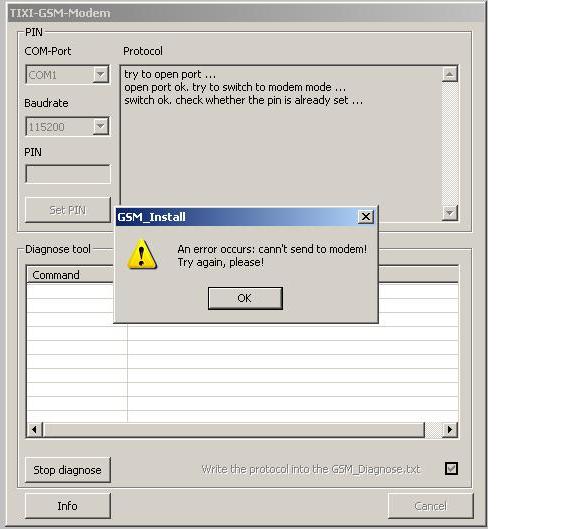This screenshot has width=576, height=529.
Task: Click the horizontal scrollbar thumb in Diagnose tool
Action: (x=234, y=429)
